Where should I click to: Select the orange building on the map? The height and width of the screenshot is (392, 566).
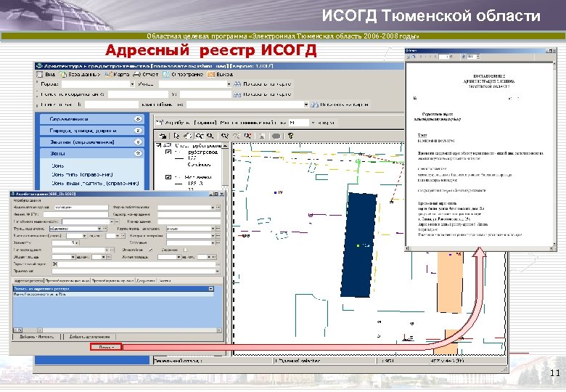[450, 282]
